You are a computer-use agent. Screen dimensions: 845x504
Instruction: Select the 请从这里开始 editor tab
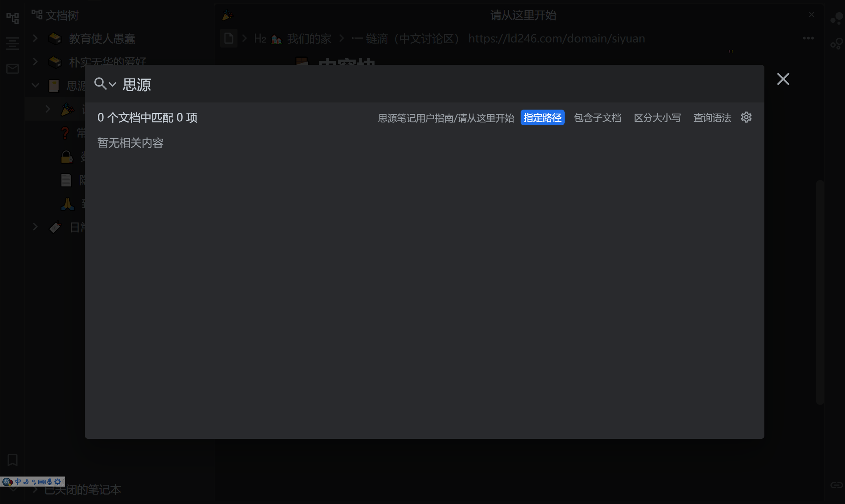(523, 15)
